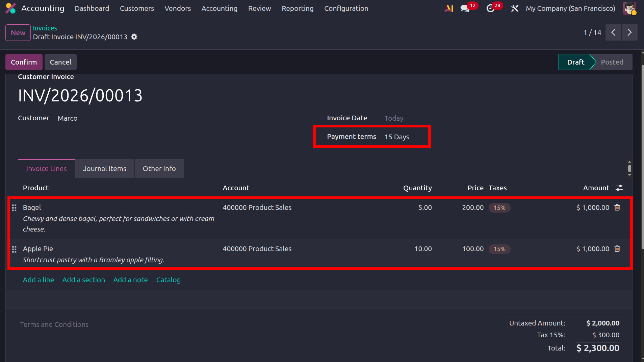This screenshot has height=362, width=644.
Task: Open the Accounting menu item
Action: click(x=220, y=8)
